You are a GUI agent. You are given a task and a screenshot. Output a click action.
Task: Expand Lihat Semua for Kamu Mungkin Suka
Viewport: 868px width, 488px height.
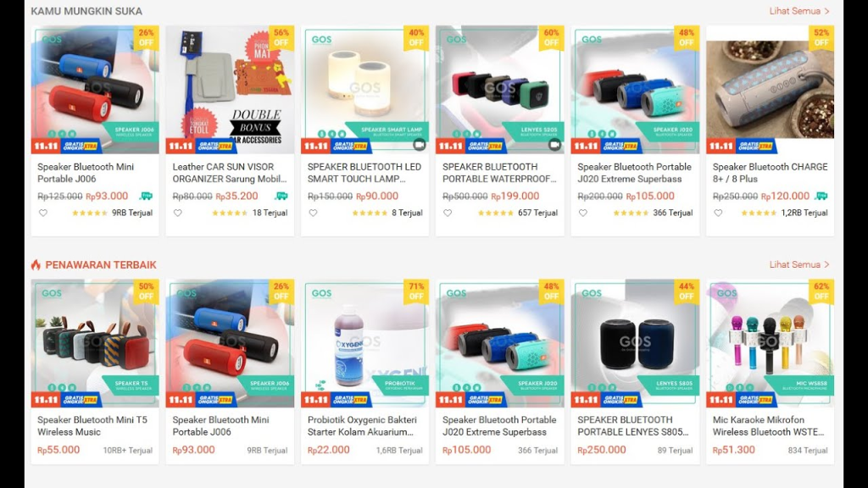(x=799, y=11)
